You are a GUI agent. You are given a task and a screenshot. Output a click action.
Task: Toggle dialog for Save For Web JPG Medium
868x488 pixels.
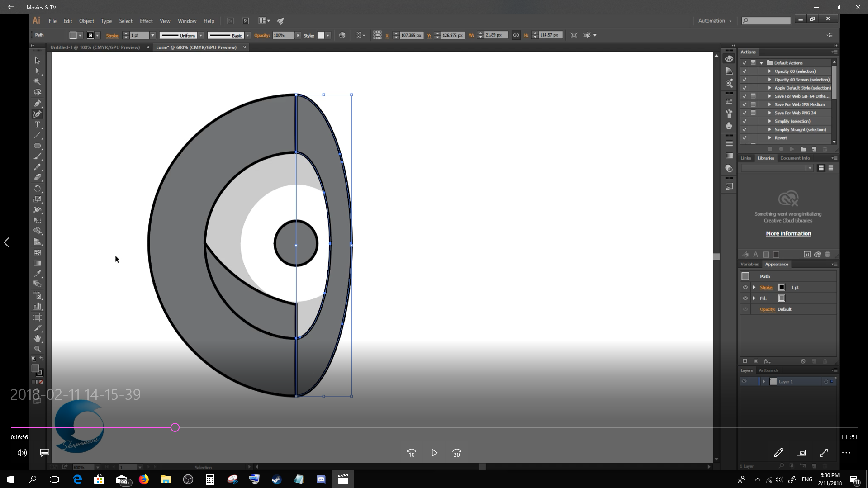coord(754,104)
